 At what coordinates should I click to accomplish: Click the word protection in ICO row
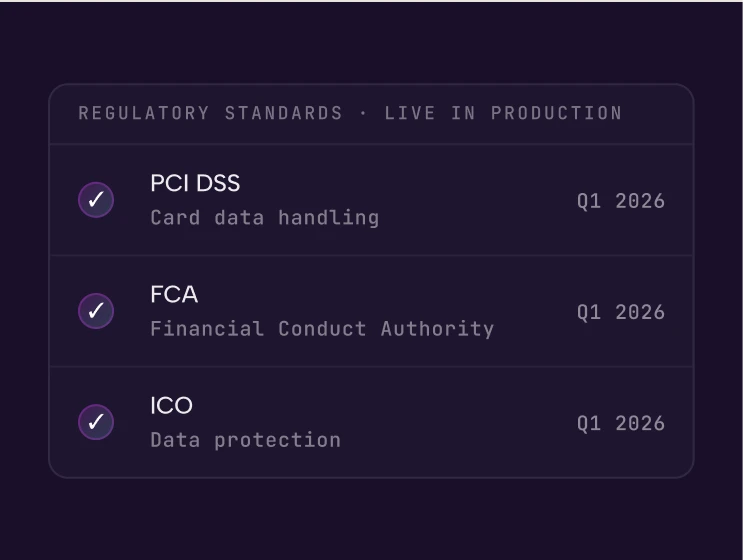pos(278,441)
